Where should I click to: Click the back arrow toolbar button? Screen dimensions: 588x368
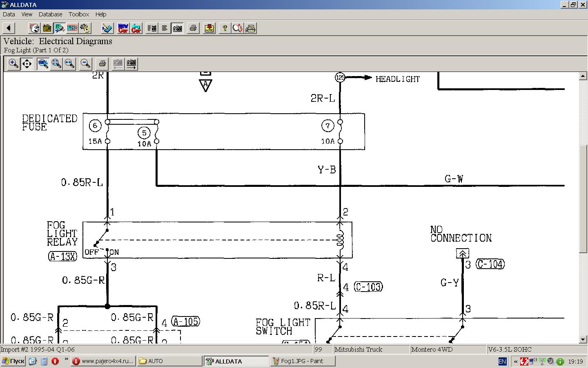9,28
